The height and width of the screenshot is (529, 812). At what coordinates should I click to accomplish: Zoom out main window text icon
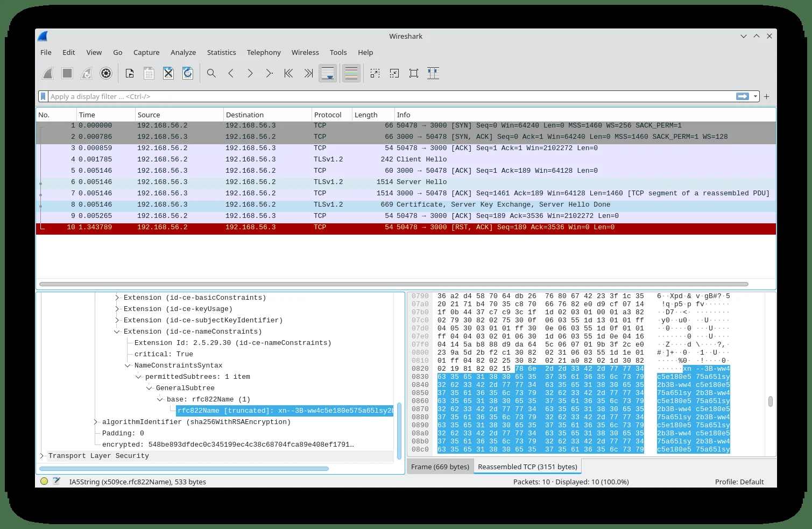point(394,73)
